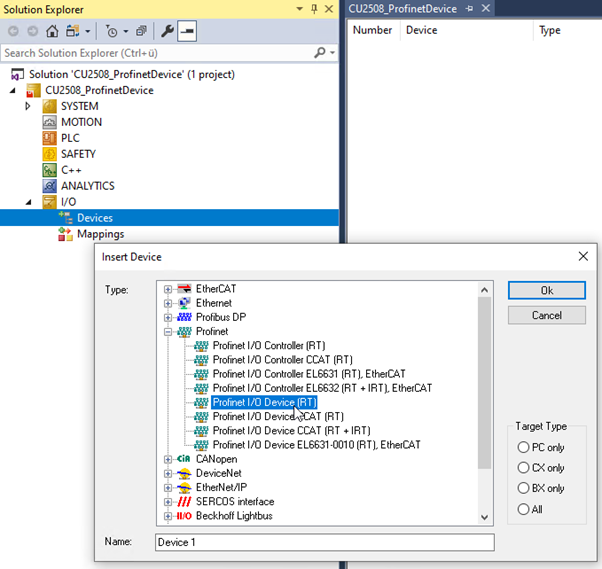The width and height of the screenshot is (602, 569).
Task: Pin the Solution Explorer panel
Action: 314,9
